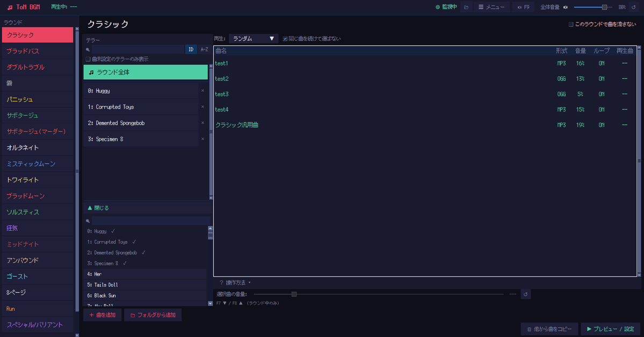Click the lower terror list scroll-up arrow
This screenshot has height=337, width=644.
(211, 228)
